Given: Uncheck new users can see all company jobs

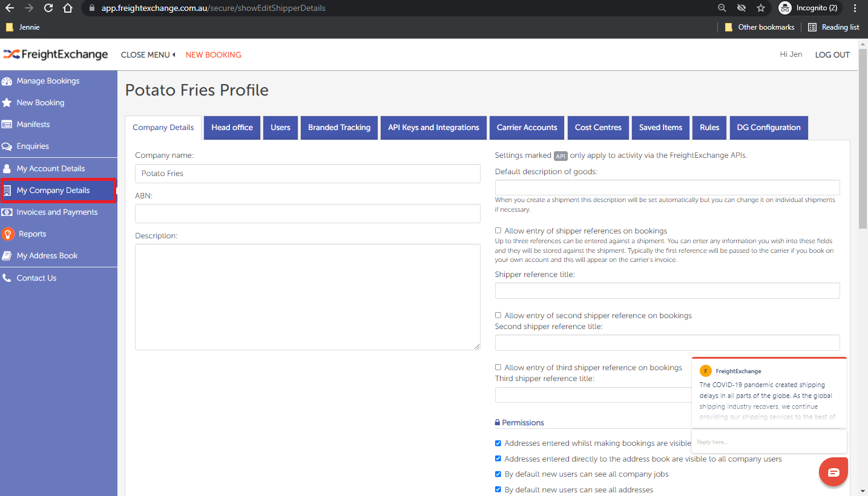Looking at the screenshot, I should [x=498, y=474].
